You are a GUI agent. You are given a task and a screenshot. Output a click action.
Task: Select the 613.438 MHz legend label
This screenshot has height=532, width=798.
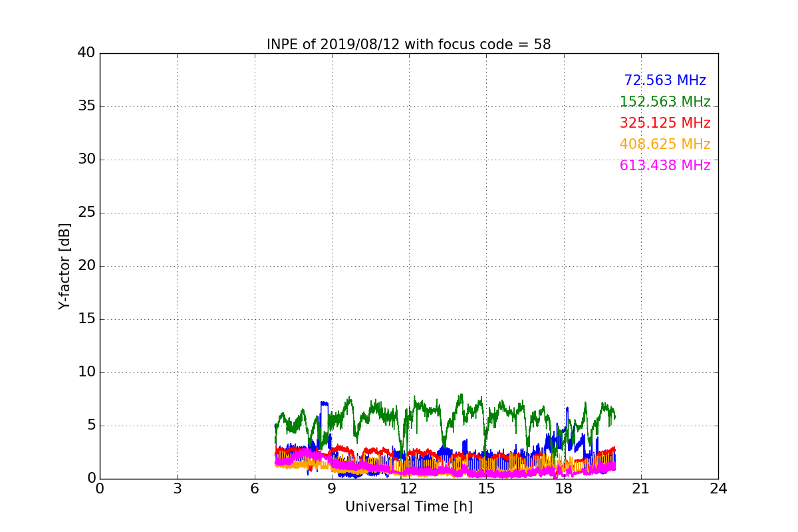(x=665, y=166)
